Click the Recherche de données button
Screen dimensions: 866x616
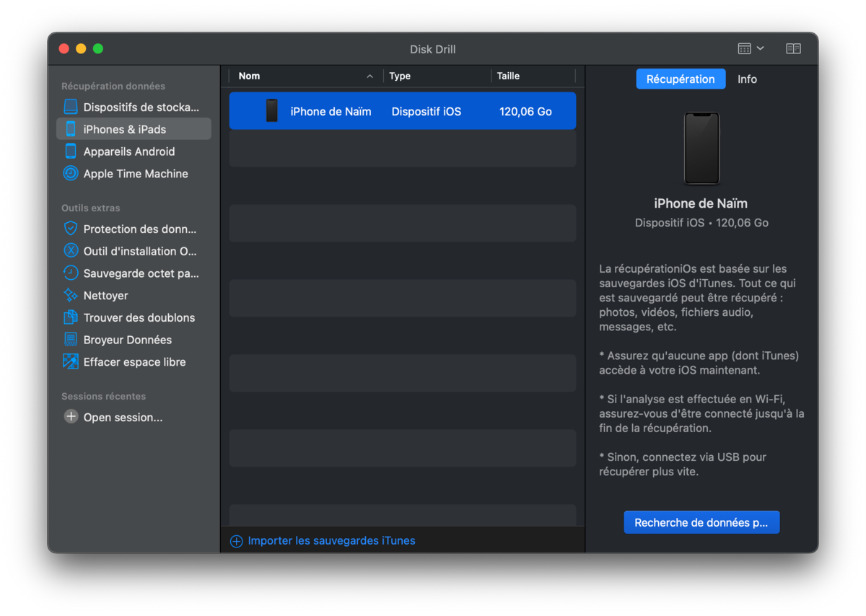[x=701, y=522]
